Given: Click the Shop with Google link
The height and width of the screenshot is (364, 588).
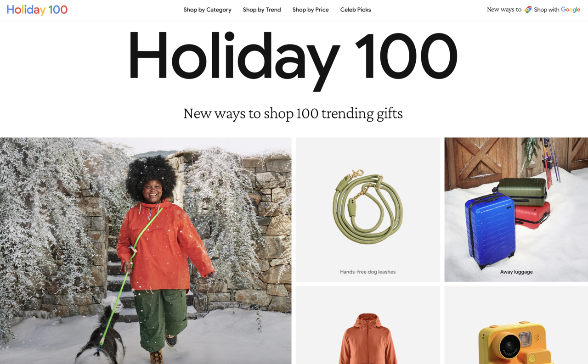Looking at the screenshot, I should coord(557,10).
